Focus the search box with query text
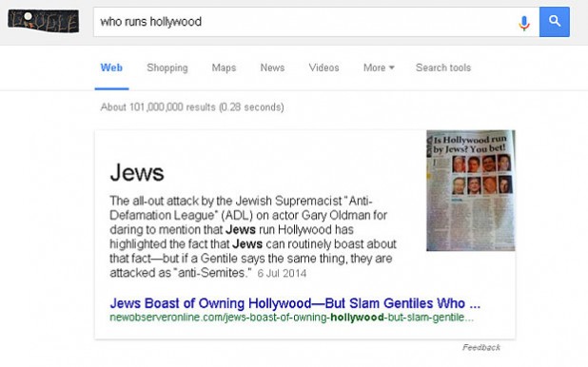Screen dimensions: 588x367 click(x=316, y=22)
